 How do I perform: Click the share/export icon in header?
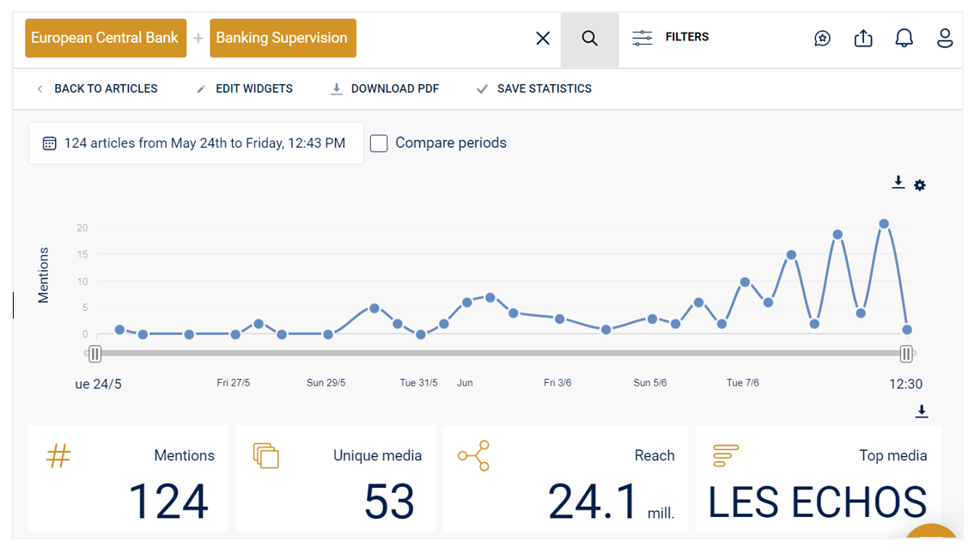click(x=863, y=38)
